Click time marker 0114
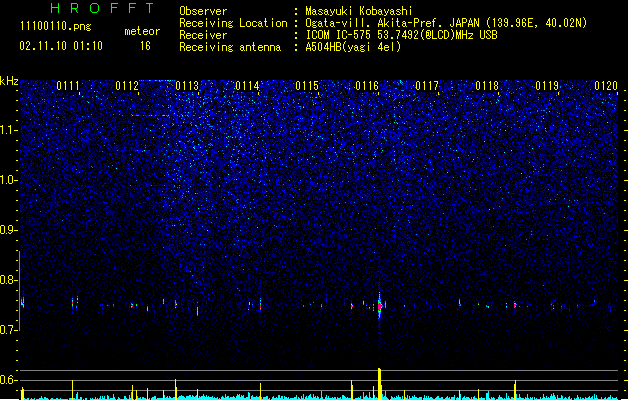This screenshot has height=400, width=629. click(247, 86)
